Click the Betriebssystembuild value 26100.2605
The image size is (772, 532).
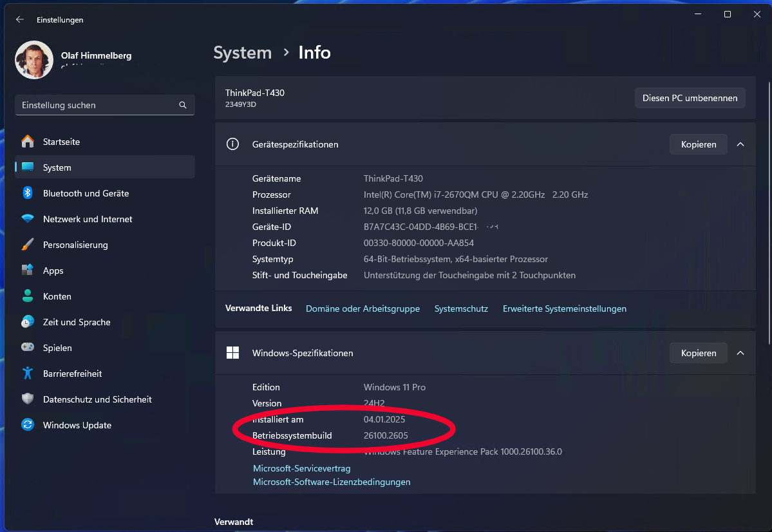click(386, 435)
